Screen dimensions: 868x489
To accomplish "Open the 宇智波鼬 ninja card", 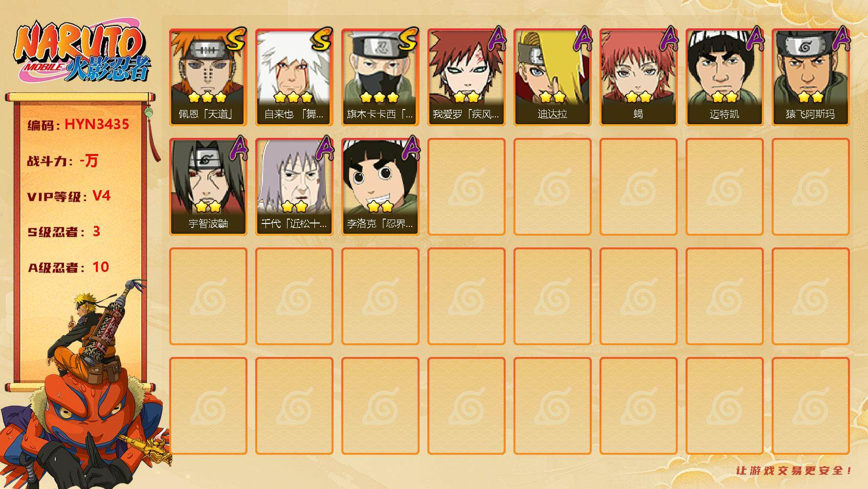I will (208, 187).
